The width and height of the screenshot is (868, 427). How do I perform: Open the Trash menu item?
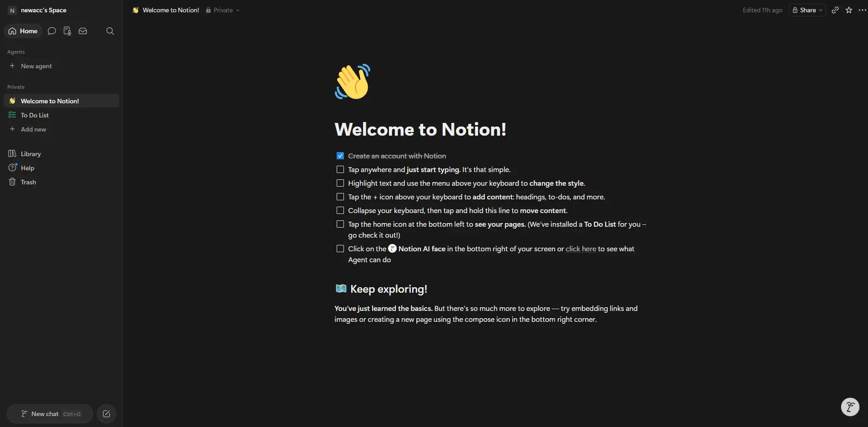pyautogui.click(x=61, y=182)
